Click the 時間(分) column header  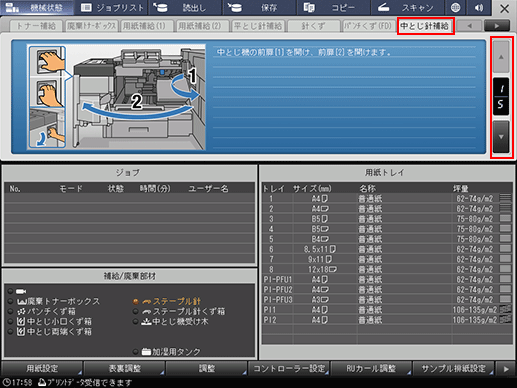(x=155, y=189)
